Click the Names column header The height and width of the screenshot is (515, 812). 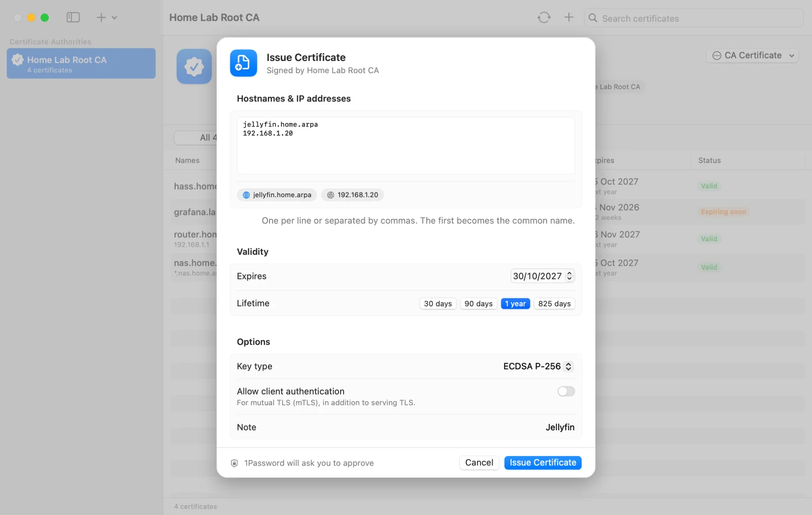[x=187, y=160]
